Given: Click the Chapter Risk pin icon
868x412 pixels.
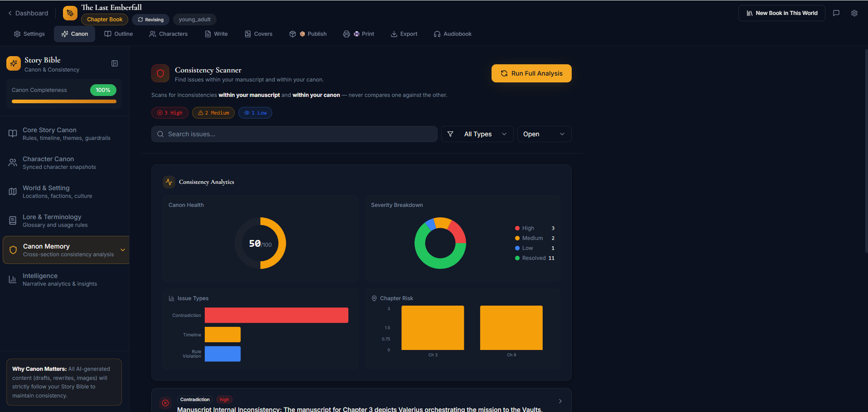Looking at the screenshot, I should point(374,298).
